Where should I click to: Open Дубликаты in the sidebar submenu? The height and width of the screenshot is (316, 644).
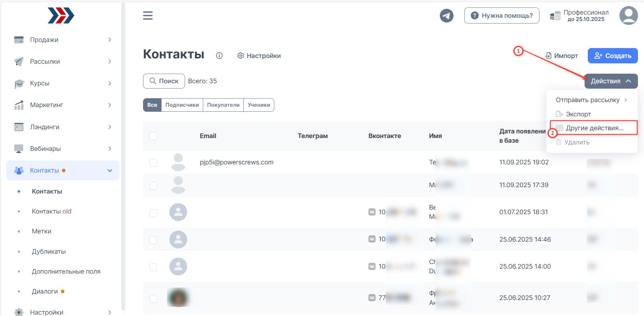(x=49, y=252)
